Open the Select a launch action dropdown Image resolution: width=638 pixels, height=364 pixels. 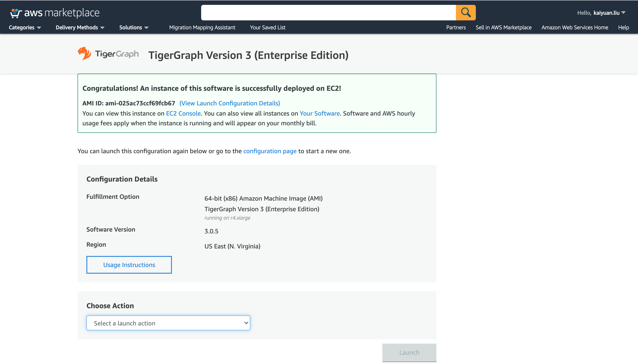pos(168,323)
